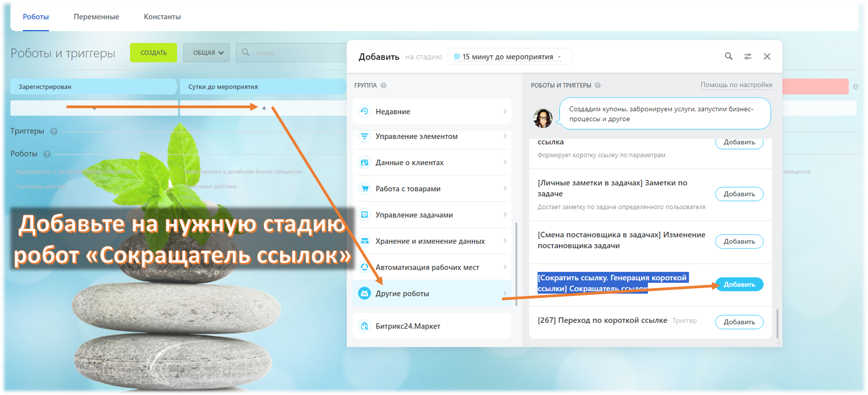Open the Помощь по настройке link
Viewport: 868px width, 395px height.
point(736,85)
